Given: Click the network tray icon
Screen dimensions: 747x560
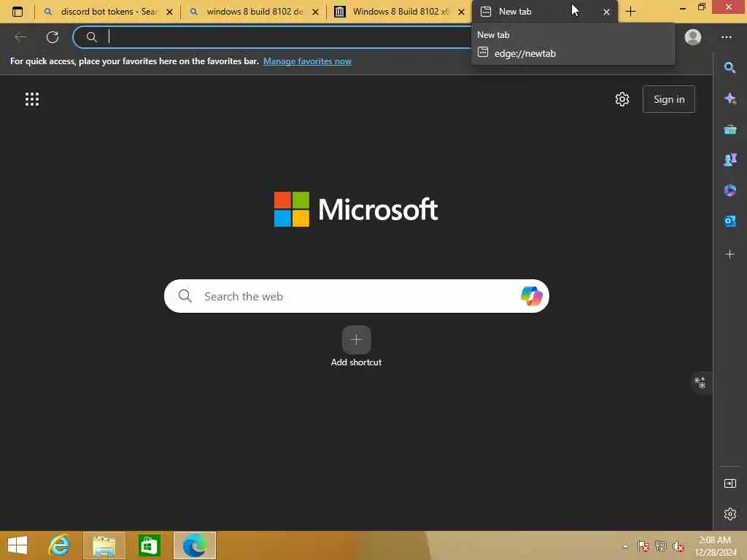Looking at the screenshot, I should click(x=660, y=545).
